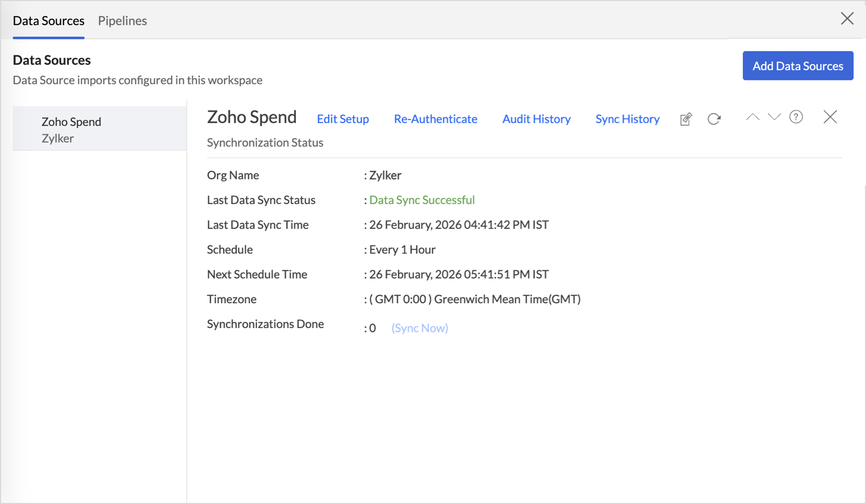
Task: Open the Audit History link
Action: [x=536, y=119]
